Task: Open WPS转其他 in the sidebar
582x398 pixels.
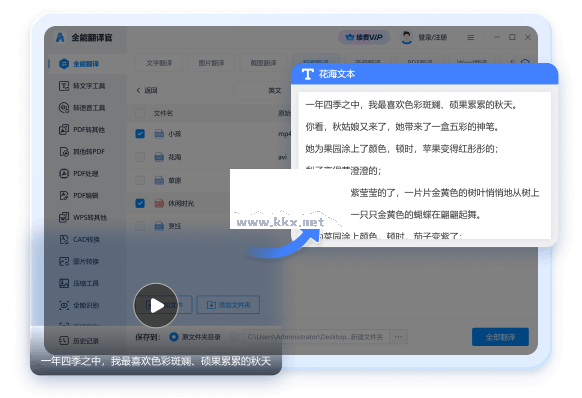Action: point(83,217)
